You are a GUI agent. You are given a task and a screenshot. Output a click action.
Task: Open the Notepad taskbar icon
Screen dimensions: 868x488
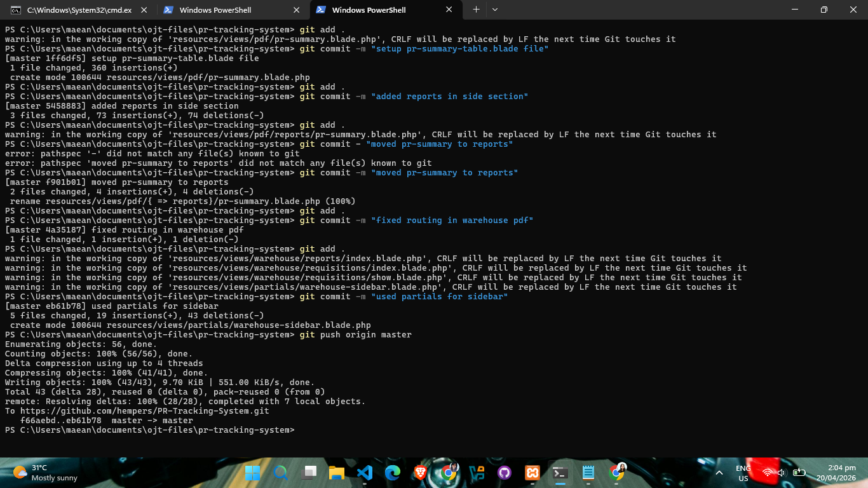[x=588, y=473]
